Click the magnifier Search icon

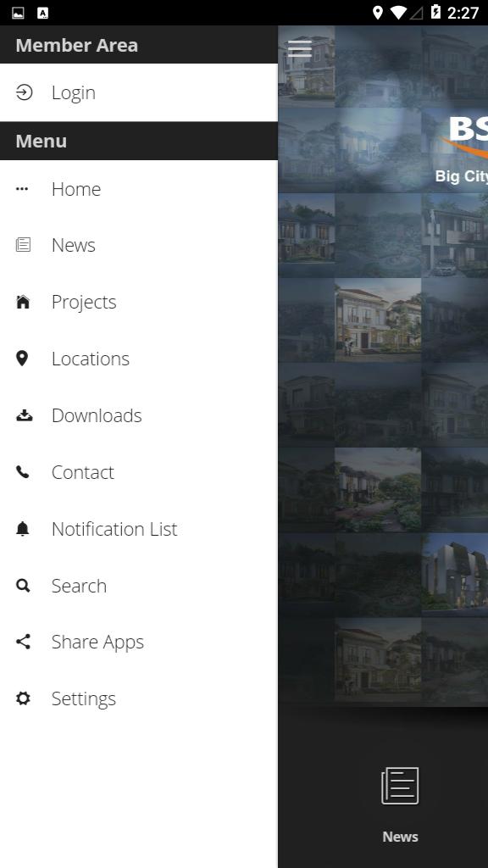click(x=23, y=586)
